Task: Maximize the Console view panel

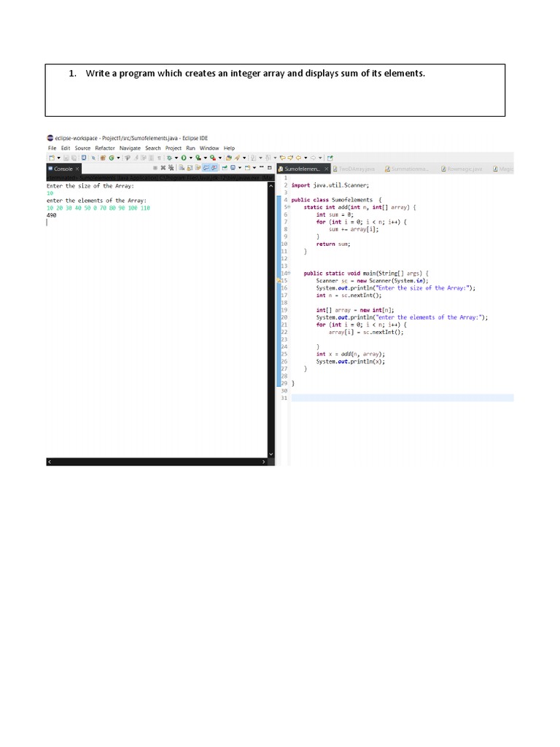Action: (268, 169)
